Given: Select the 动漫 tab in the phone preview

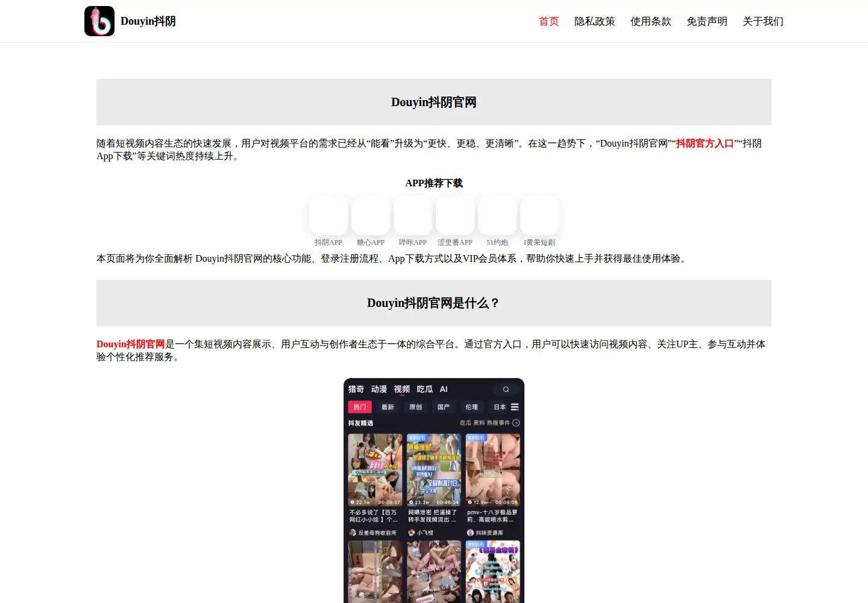Looking at the screenshot, I should pos(379,390).
